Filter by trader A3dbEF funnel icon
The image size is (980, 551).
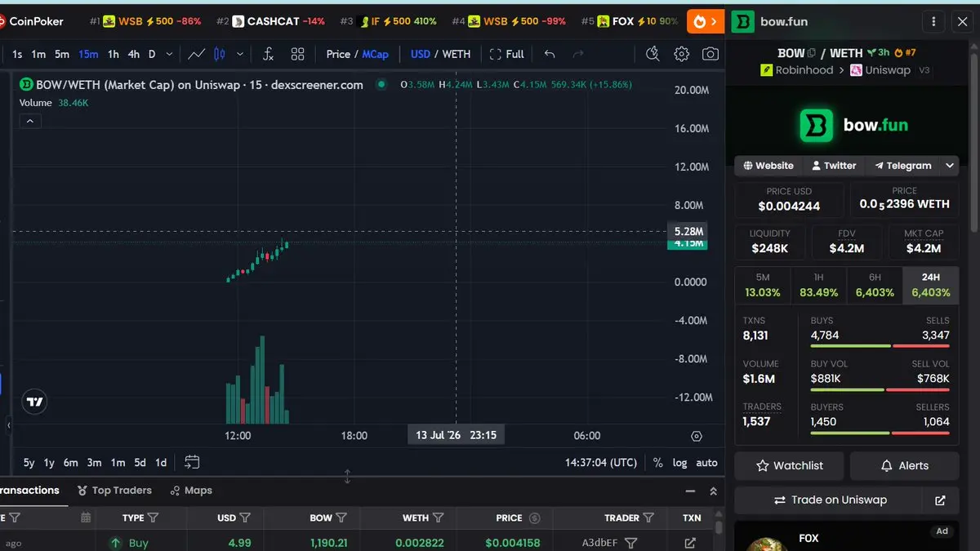click(630, 543)
